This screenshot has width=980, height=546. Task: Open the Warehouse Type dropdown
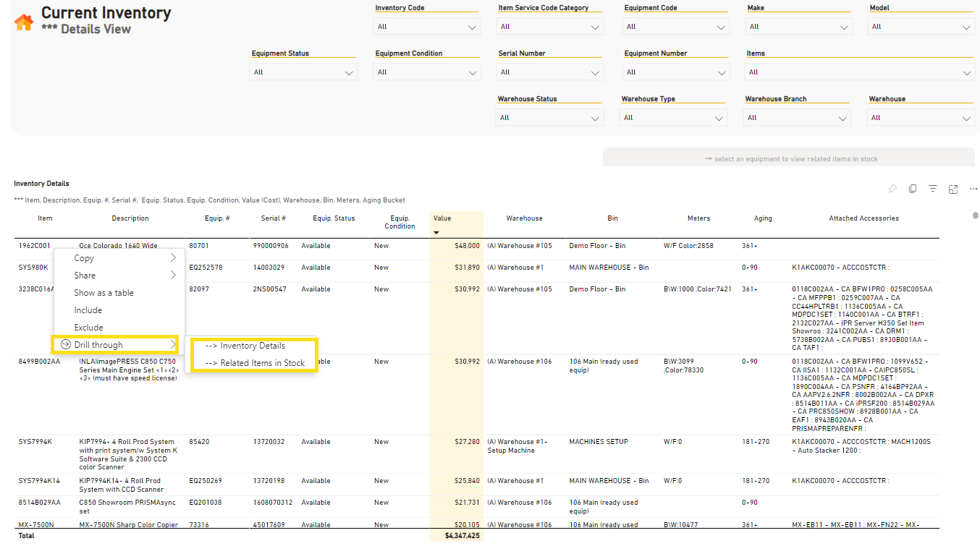point(674,118)
